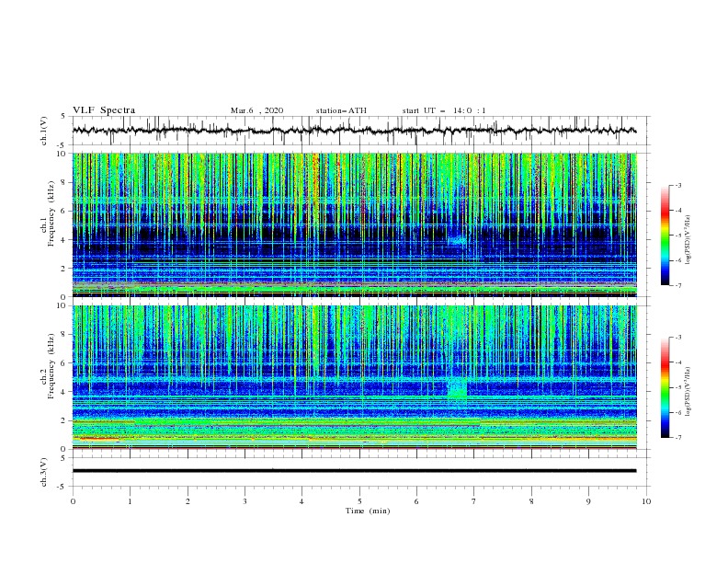Click inside the ch.2 spectrogram panel

(354, 377)
